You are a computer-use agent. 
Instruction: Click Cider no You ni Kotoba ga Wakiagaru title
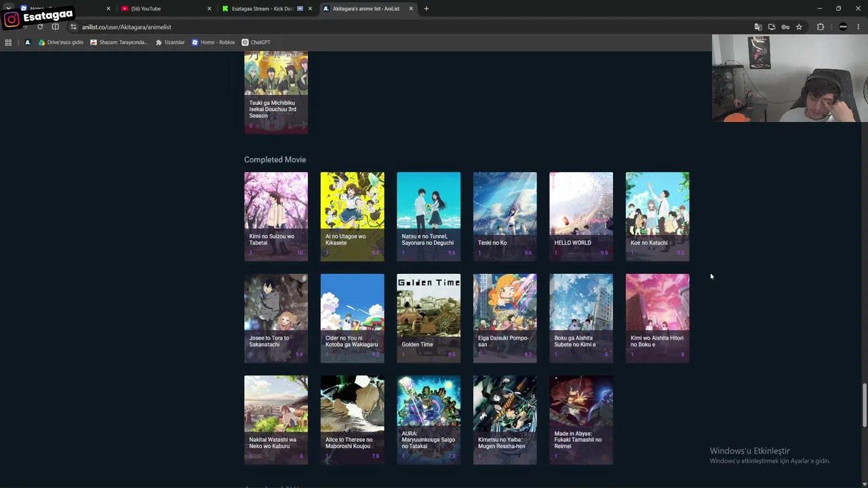tap(351, 341)
